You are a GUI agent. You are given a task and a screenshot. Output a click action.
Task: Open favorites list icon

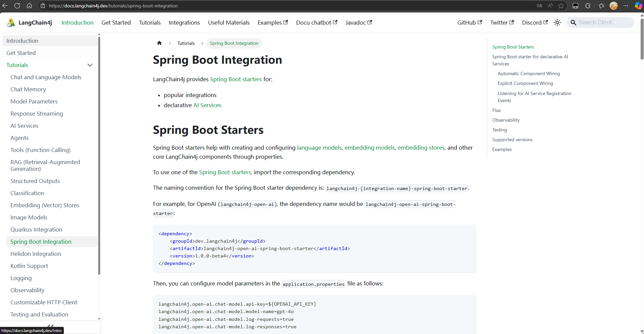(601, 6)
